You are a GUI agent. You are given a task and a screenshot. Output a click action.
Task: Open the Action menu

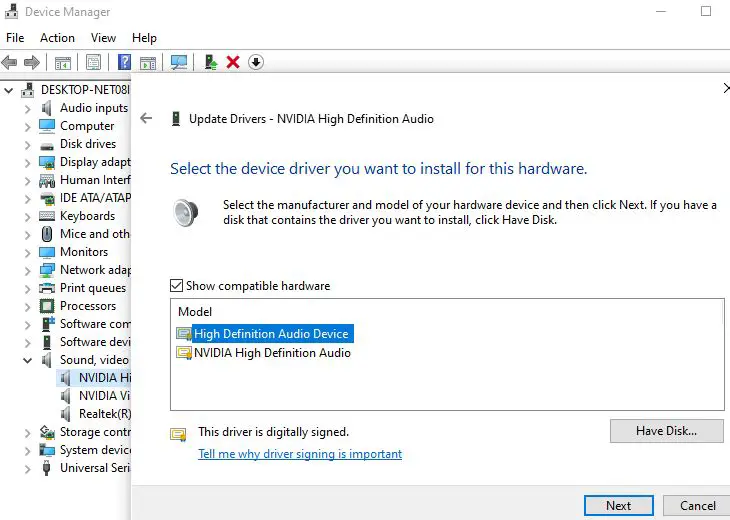57,38
